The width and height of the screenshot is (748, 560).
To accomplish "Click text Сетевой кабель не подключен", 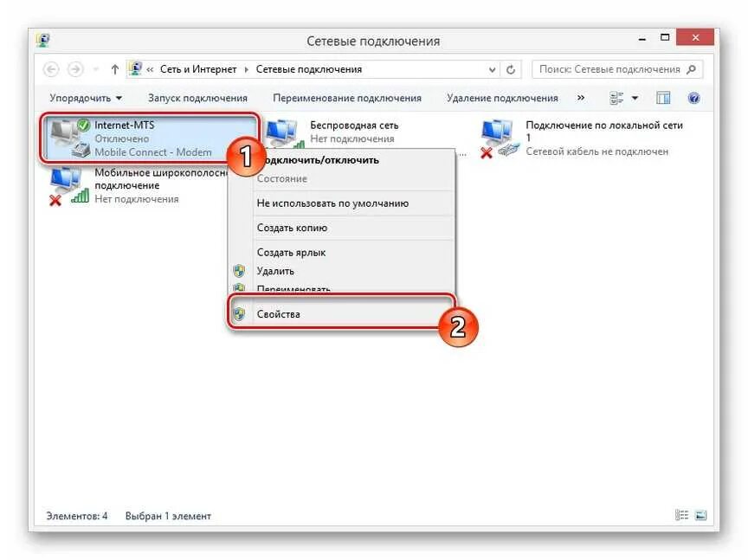I will pyautogui.click(x=596, y=151).
